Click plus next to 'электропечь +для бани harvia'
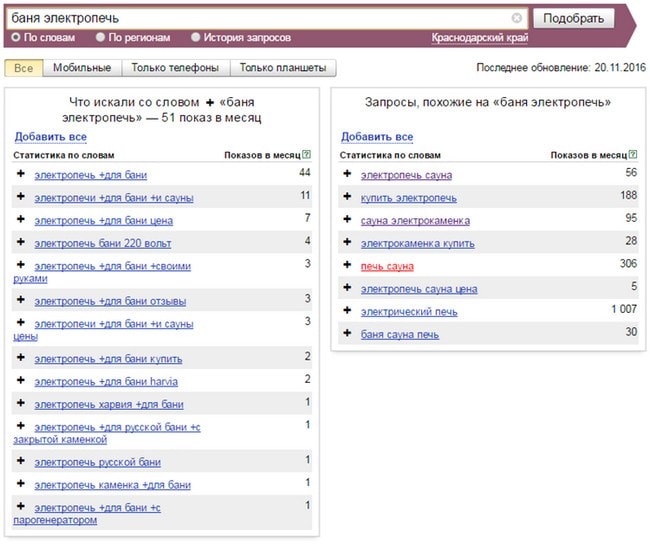Viewport: 650px width, 551px height. pos(21,381)
